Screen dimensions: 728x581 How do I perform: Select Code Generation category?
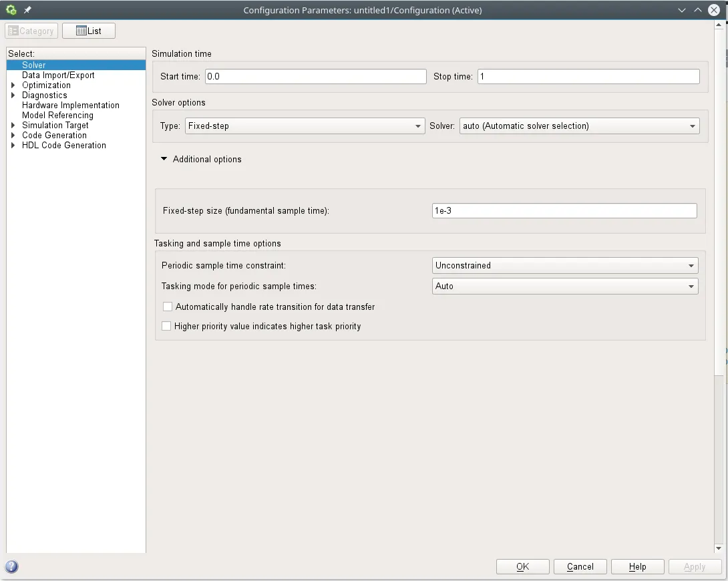[54, 136]
